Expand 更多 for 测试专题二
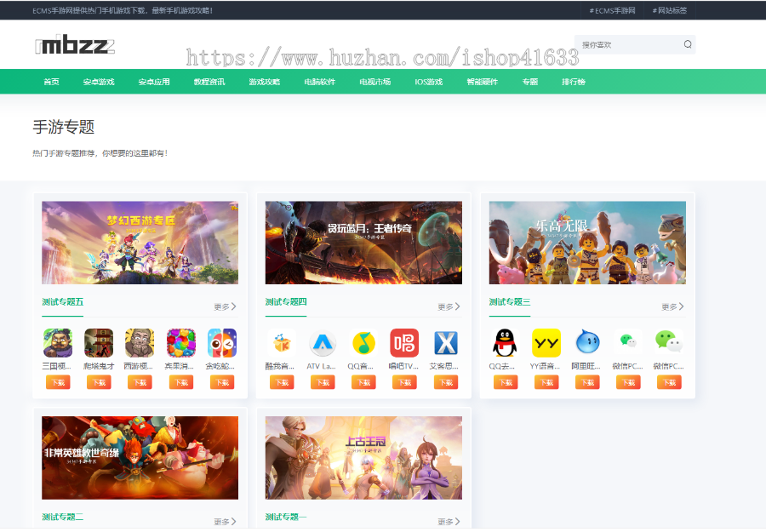Image resolution: width=766 pixels, height=532 pixels. click(x=226, y=522)
